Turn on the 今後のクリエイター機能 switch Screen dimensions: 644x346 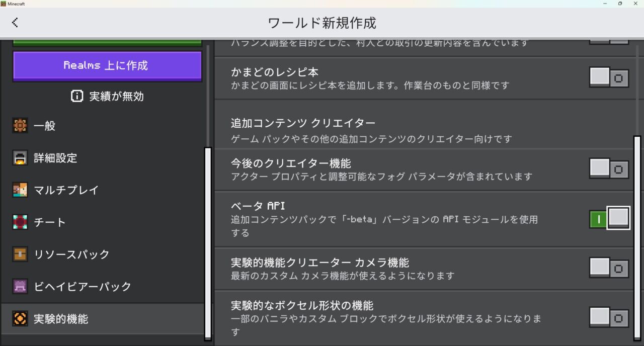[609, 168]
